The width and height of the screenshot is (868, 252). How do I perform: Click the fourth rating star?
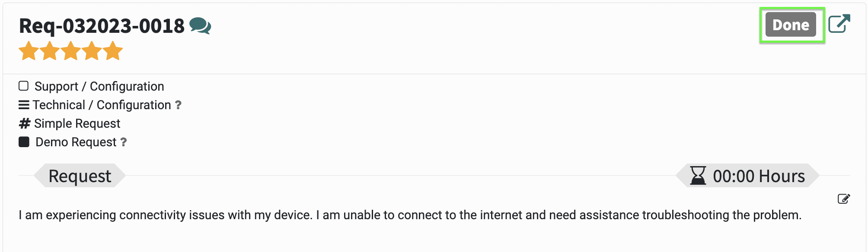click(x=92, y=51)
